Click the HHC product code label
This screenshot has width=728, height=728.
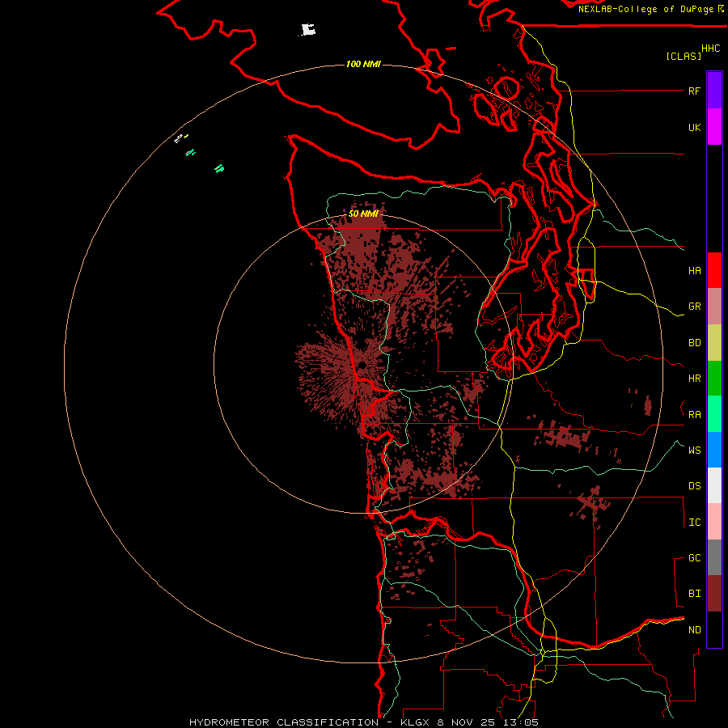coord(711,49)
